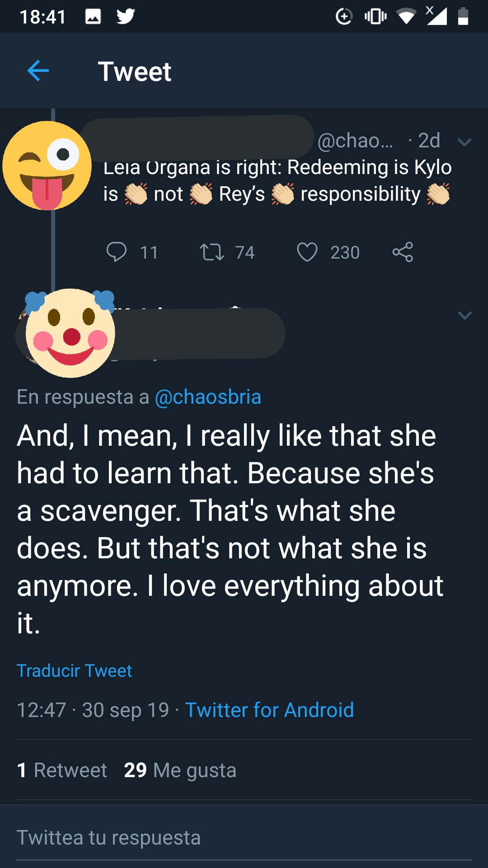The image size is (488, 868).
Task: Click Traducir Tweet link
Action: click(74, 670)
